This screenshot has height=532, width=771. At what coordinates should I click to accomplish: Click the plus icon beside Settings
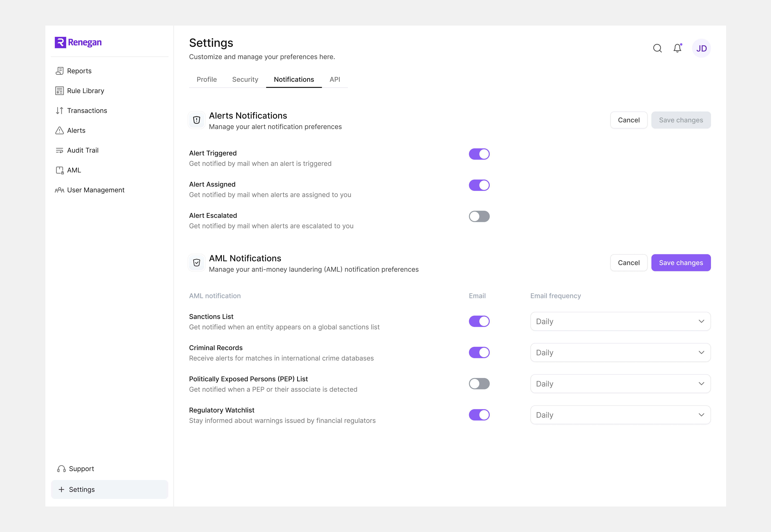coord(61,489)
